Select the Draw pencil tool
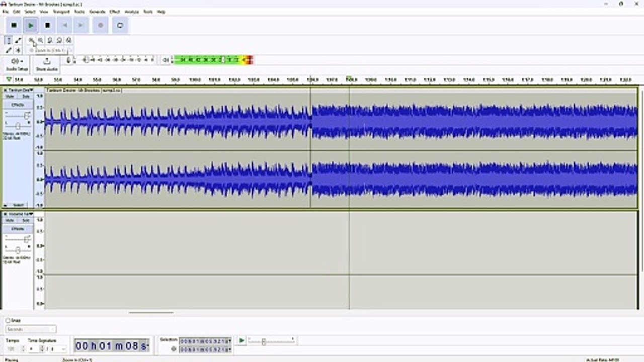 pyautogui.click(x=9, y=50)
